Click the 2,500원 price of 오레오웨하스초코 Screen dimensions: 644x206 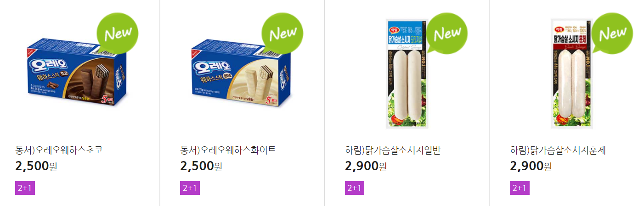point(36,166)
